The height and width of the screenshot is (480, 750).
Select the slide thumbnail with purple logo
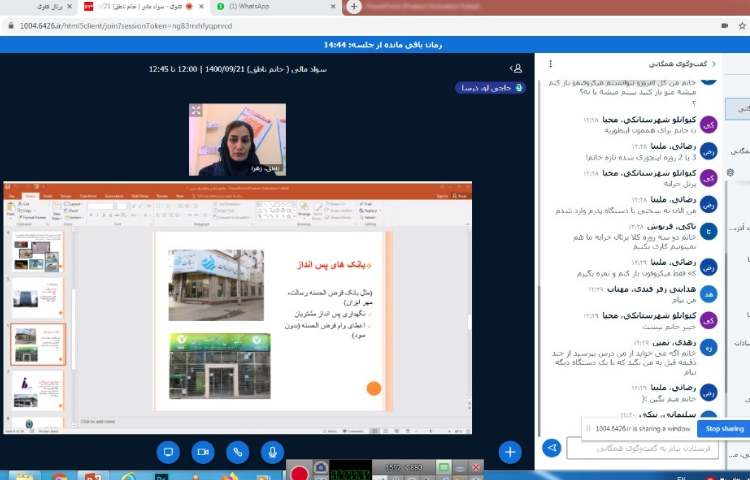coord(37,391)
